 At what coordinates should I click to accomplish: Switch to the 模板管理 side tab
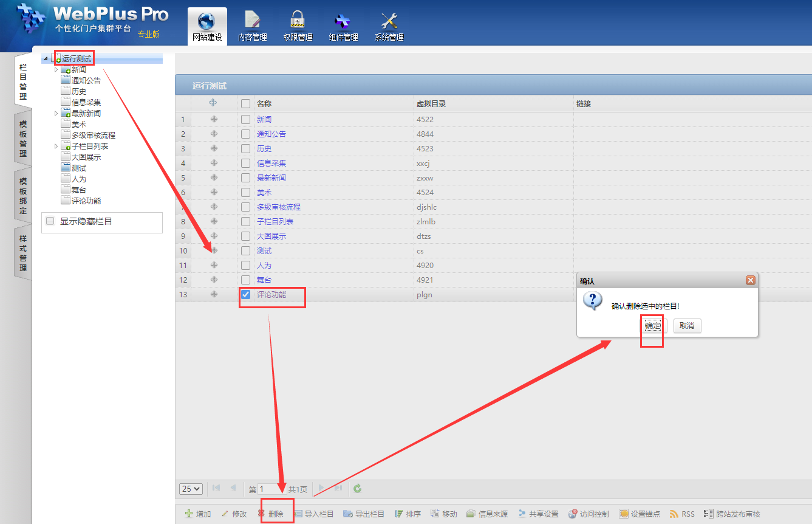coord(23,138)
